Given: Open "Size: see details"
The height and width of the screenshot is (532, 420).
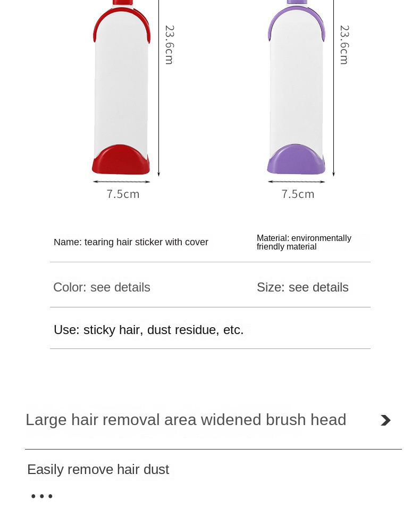Looking at the screenshot, I should click(303, 287).
